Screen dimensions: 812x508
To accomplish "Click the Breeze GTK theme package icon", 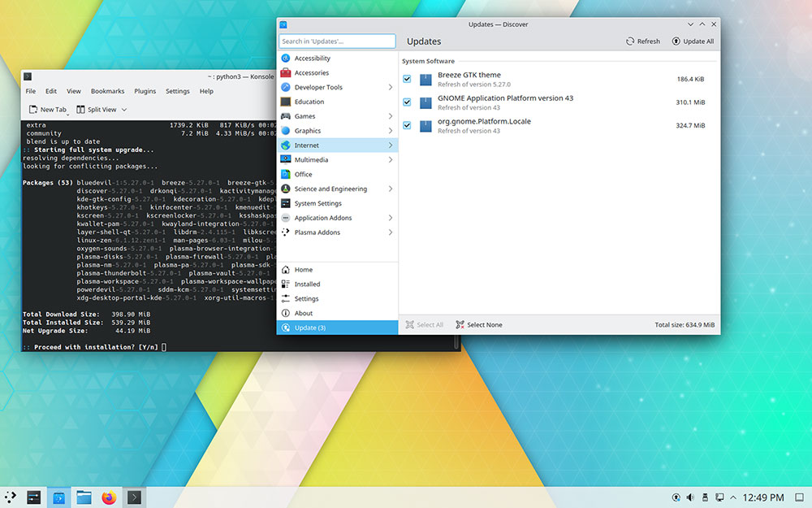I will tap(425, 80).
